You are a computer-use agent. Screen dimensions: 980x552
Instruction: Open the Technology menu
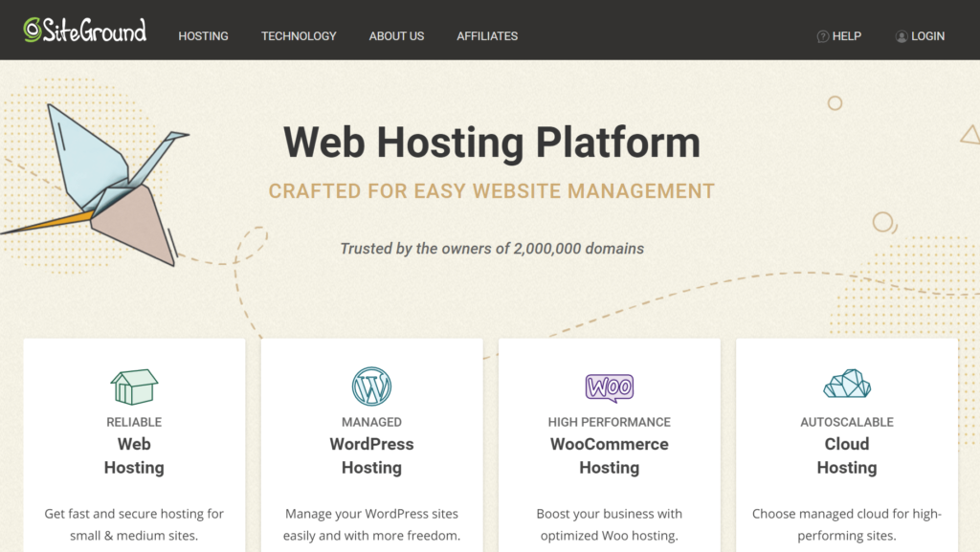(x=299, y=36)
